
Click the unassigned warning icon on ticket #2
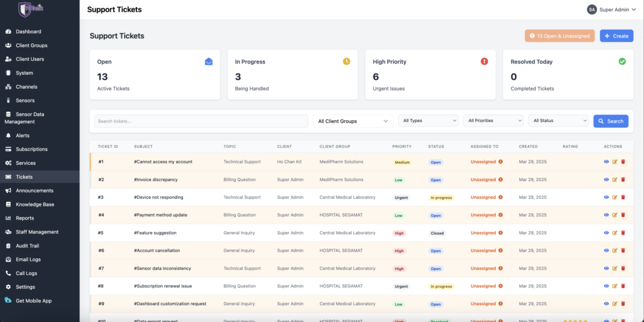(x=501, y=180)
